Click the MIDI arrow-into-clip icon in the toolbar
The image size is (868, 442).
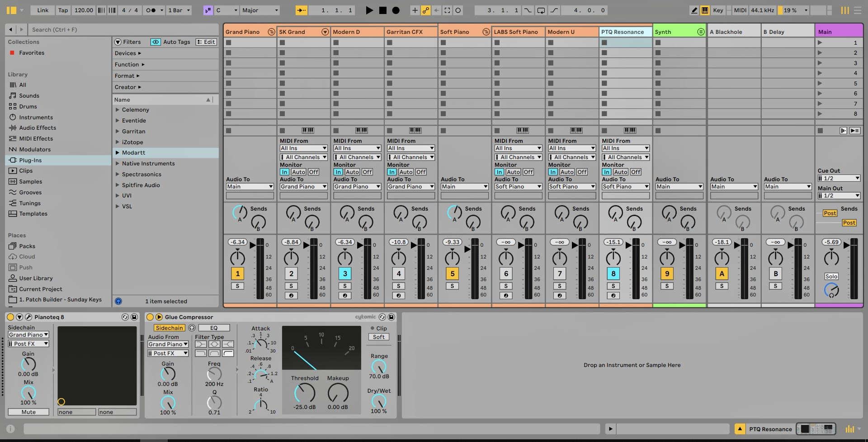[x=302, y=10]
